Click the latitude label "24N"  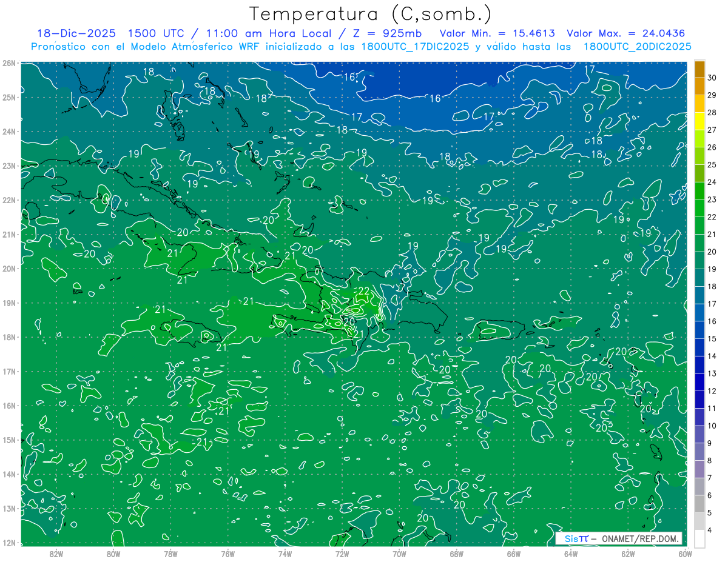coord(8,132)
